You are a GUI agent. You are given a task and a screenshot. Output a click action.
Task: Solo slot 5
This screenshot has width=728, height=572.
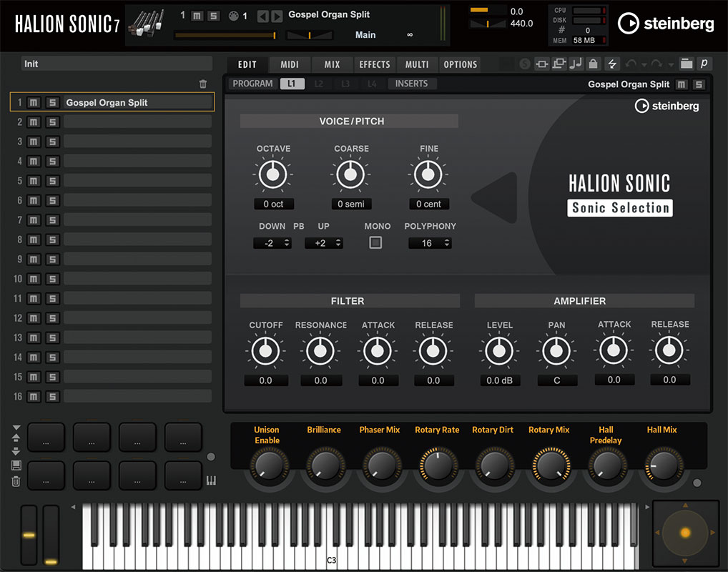pos(52,181)
